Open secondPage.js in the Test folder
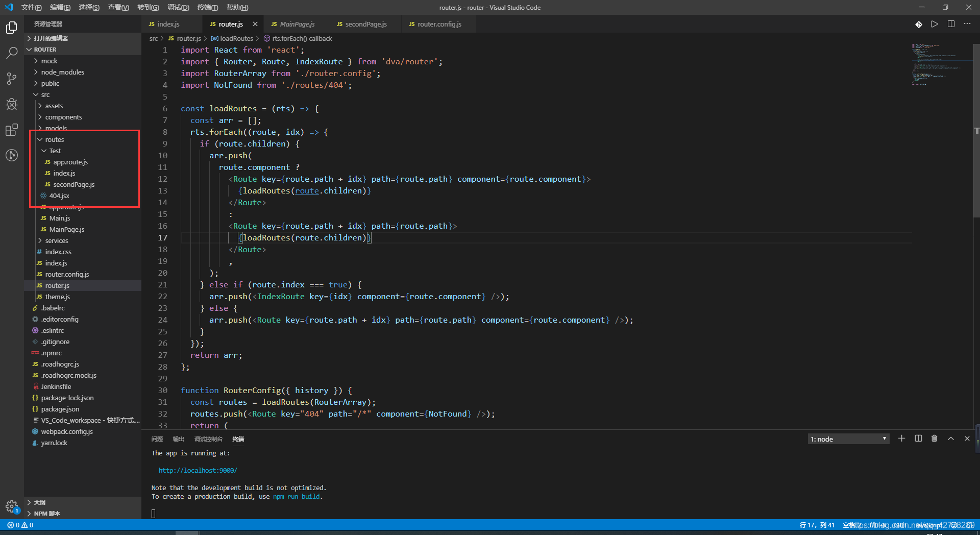The image size is (980, 535). pos(84,184)
